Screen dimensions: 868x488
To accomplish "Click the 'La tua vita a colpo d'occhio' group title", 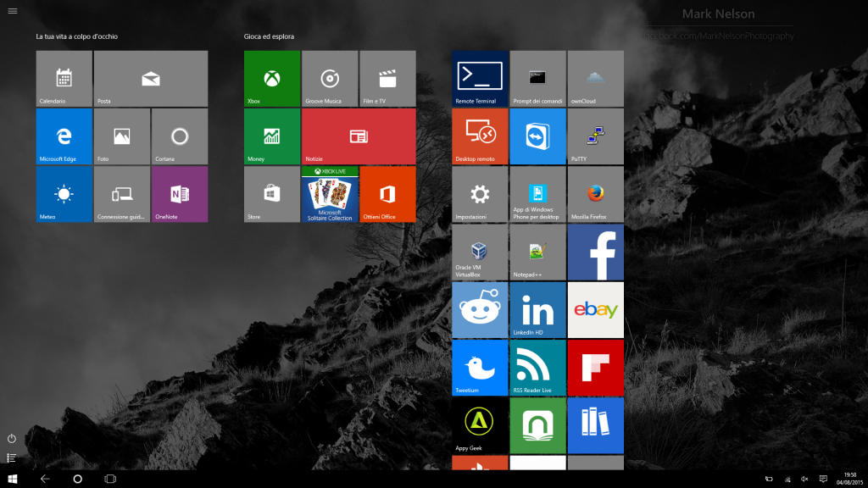I will click(77, 36).
